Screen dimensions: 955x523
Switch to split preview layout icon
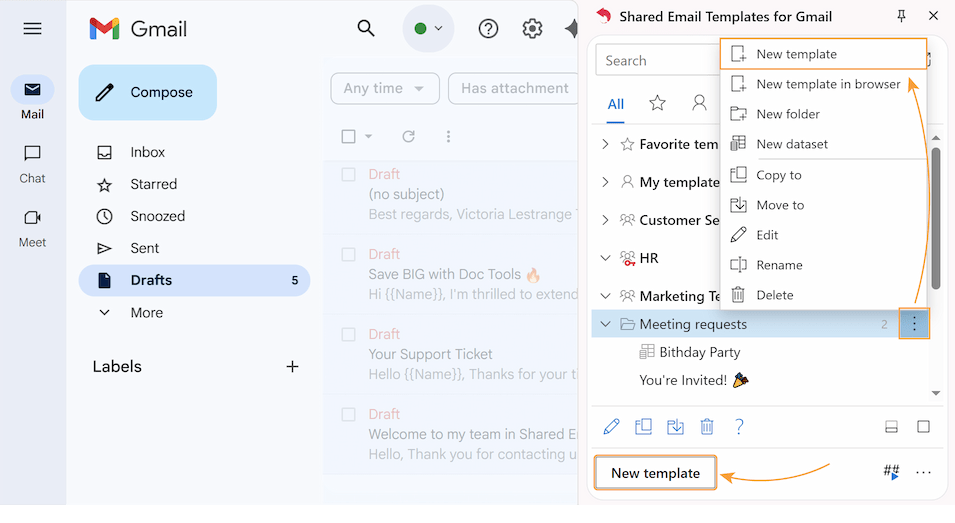[x=891, y=427]
